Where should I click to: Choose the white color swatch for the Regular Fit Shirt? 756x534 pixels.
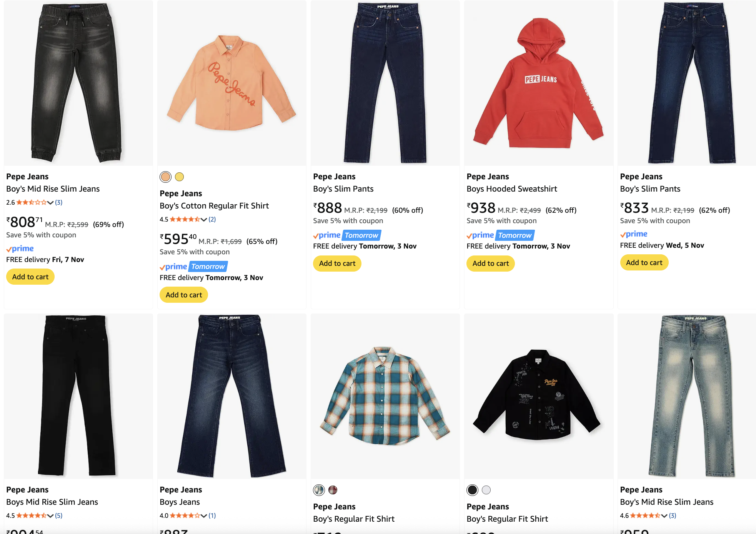pyautogui.click(x=486, y=490)
